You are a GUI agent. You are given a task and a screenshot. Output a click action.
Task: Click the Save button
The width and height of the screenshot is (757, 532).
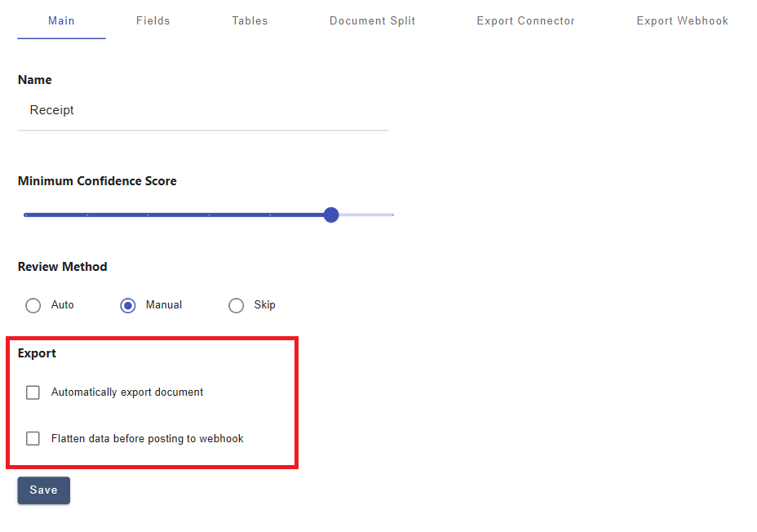[43, 490]
